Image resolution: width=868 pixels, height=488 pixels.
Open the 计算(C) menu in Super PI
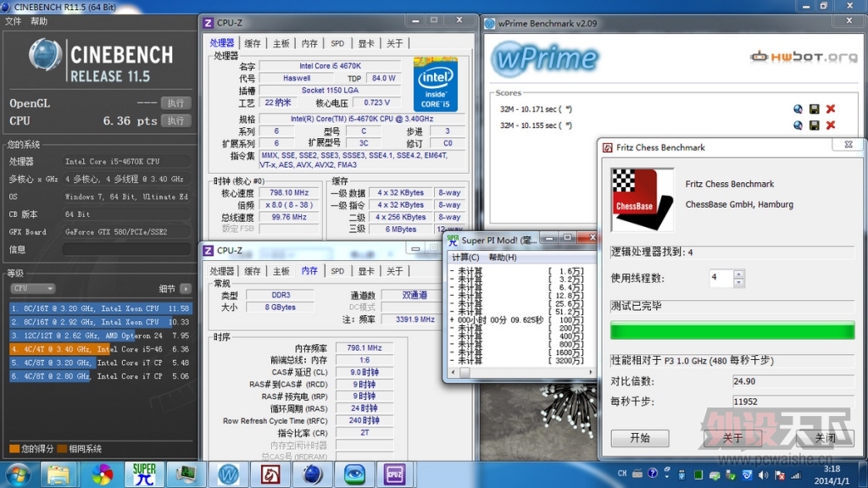pos(465,258)
